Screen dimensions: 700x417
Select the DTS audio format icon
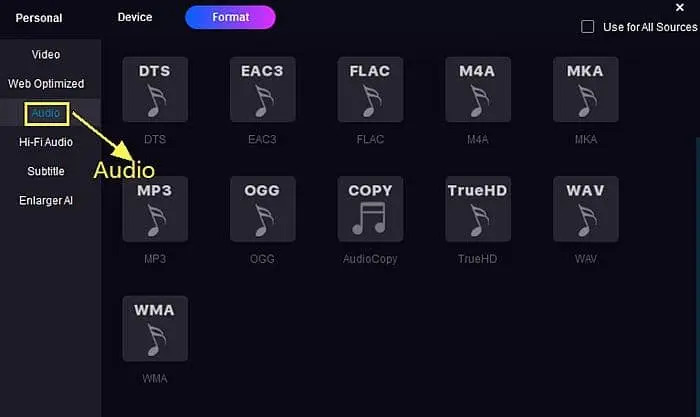(155, 89)
